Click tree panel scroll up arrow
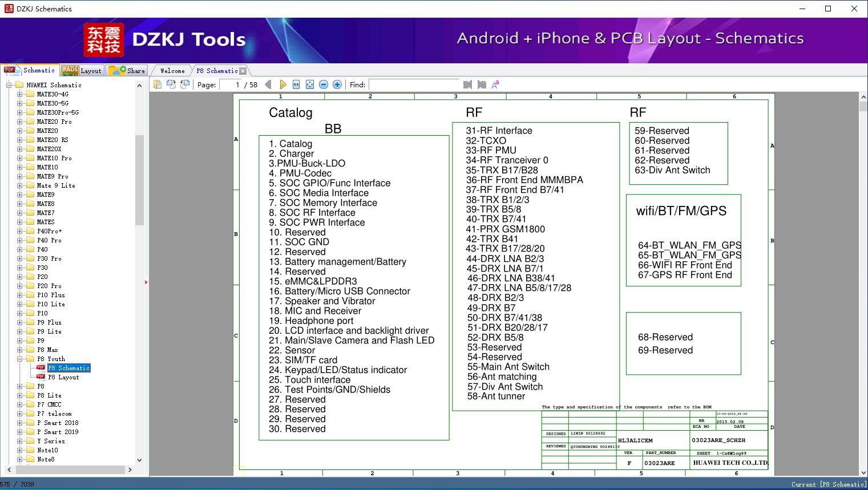The image size is (868, 490). [139, 86]
